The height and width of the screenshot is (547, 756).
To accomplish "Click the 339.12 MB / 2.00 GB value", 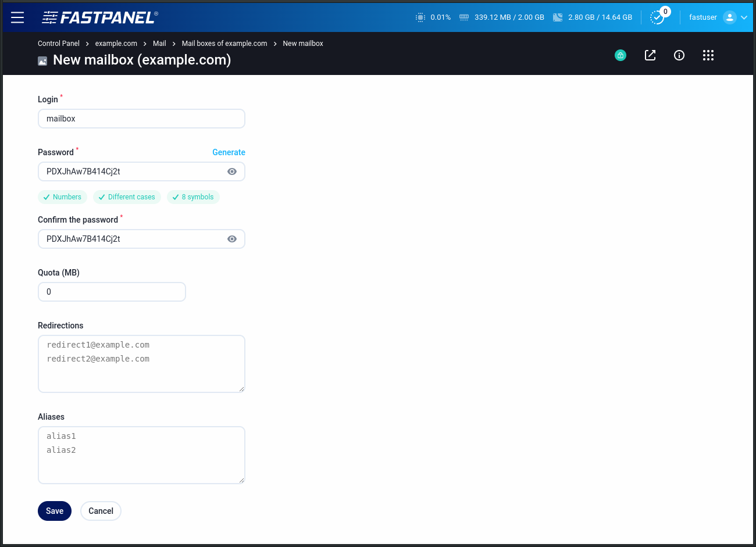I will tap(509, 17).
